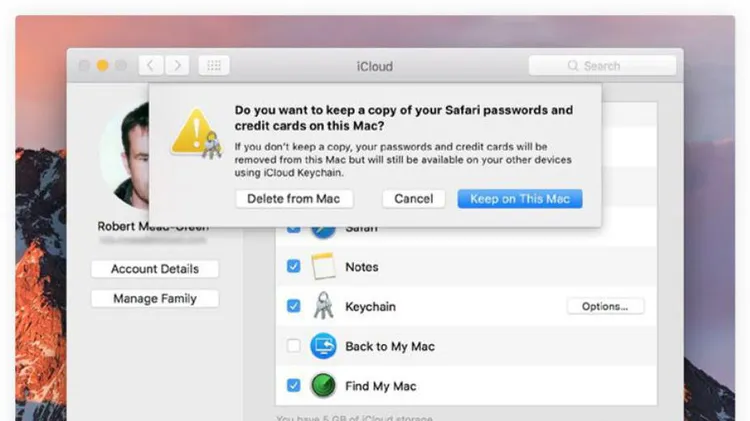The width and height of the screenshot is (750, 421).
Task: Open Manage Family settings
Action: [x=155, y=299]
